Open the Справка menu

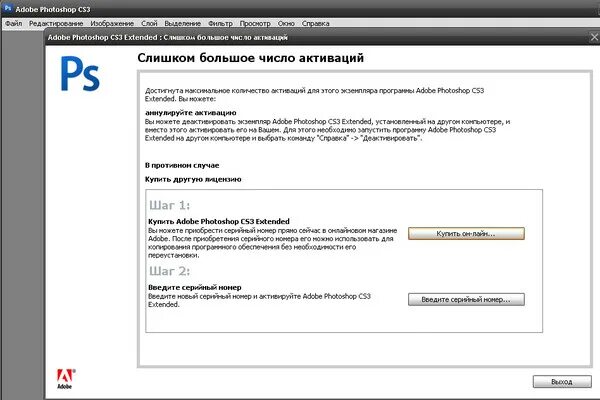click(x=316, y=23)
